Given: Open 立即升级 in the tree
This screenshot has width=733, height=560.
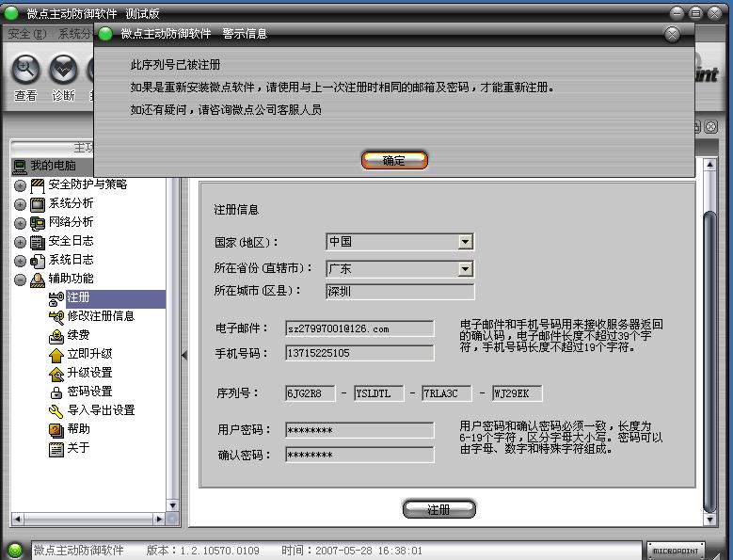Looking at the screenshot, I should (x=89, y=354).
